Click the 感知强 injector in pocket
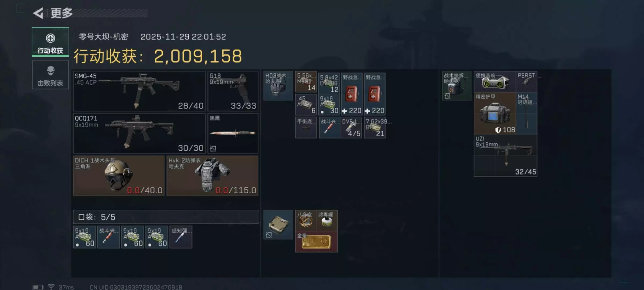 click(x=181, y=237)
